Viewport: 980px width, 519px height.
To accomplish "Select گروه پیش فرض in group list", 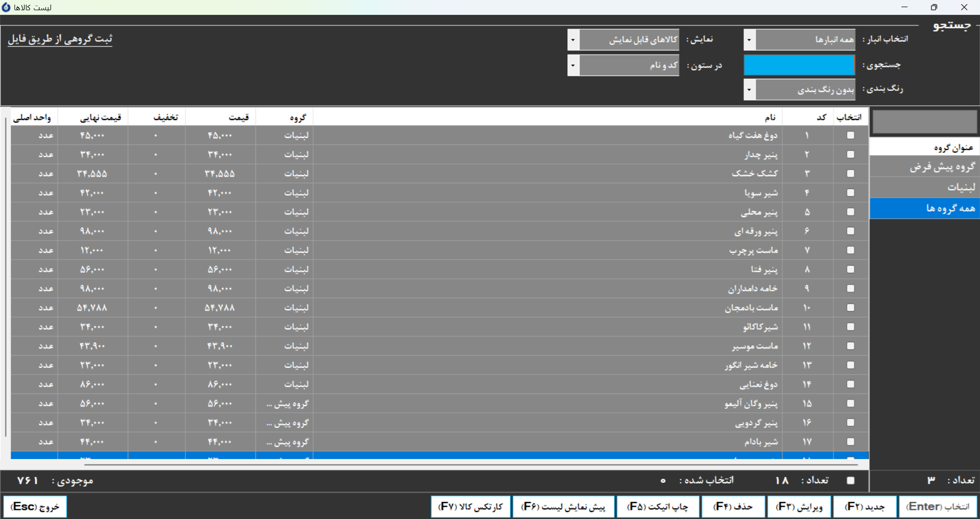I will point(925,167).
